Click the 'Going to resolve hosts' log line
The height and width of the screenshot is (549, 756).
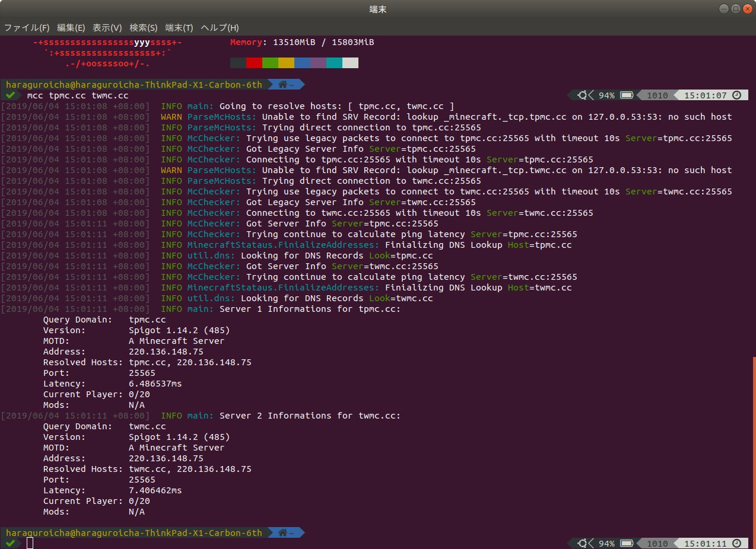[x=228, y=106]
